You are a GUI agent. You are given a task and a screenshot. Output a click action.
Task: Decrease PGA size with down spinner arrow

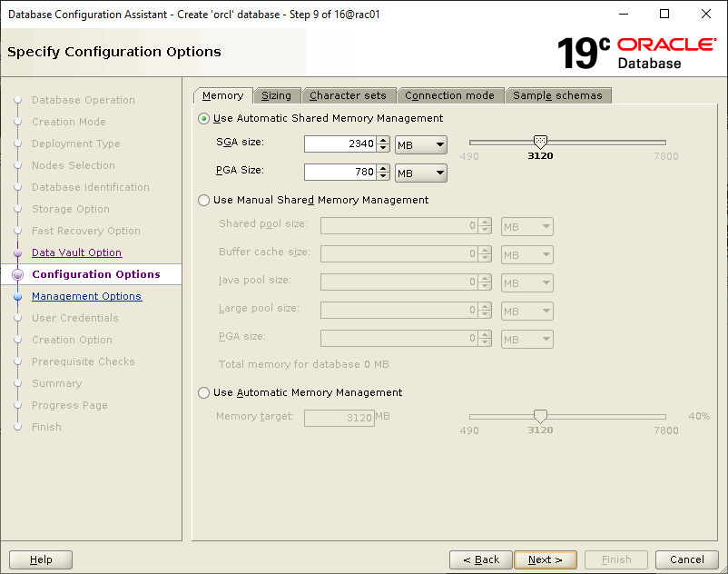383,176
